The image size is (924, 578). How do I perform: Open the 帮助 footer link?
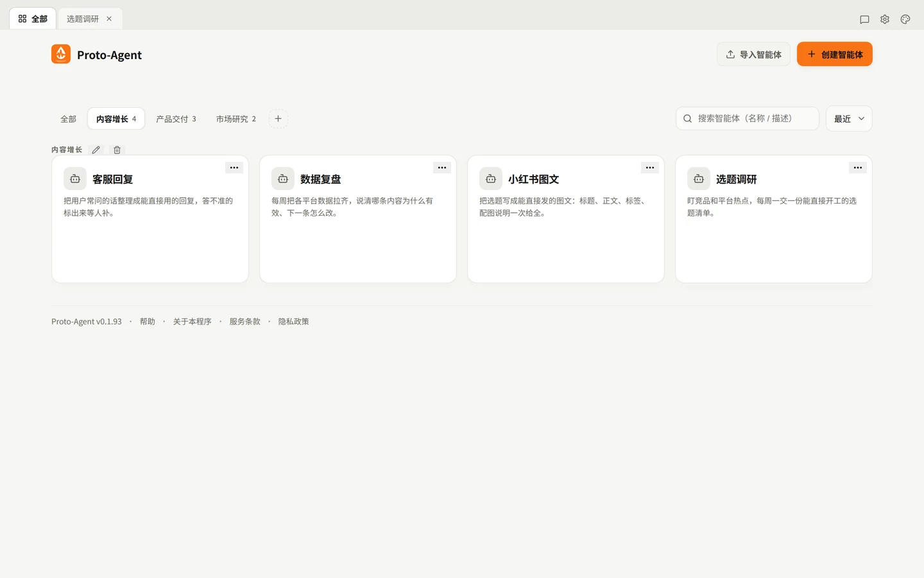[148, 321]
